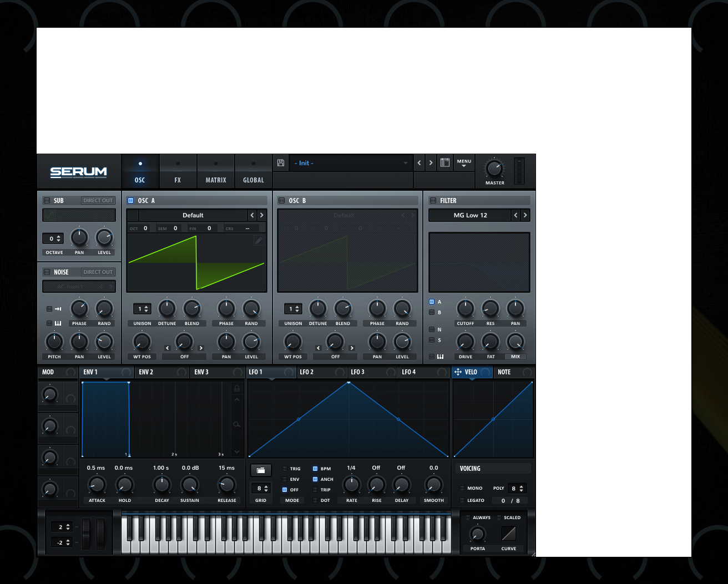Select next preset arrow
The height and width of the screenshot is (584, 728).
(431, 162)
